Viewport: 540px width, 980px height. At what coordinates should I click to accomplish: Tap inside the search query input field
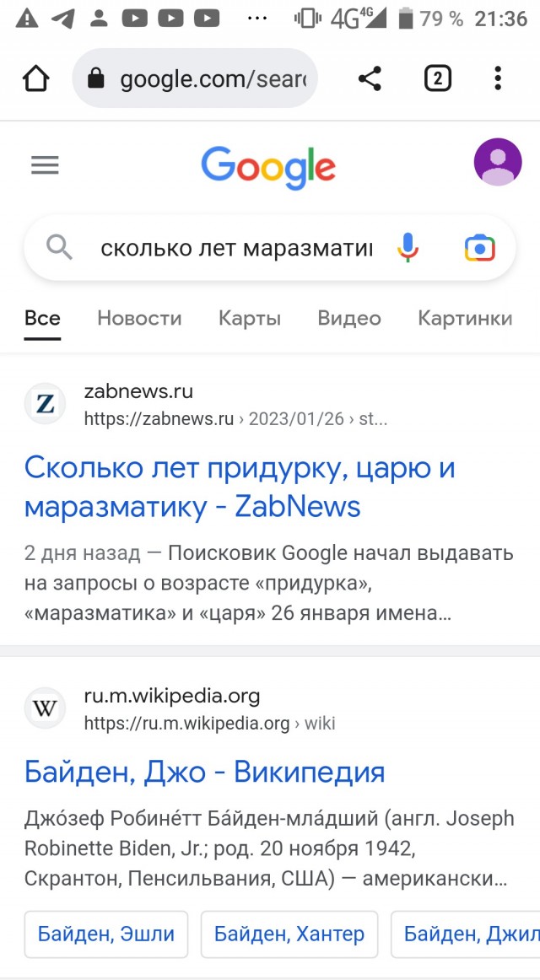click(236, 247)
